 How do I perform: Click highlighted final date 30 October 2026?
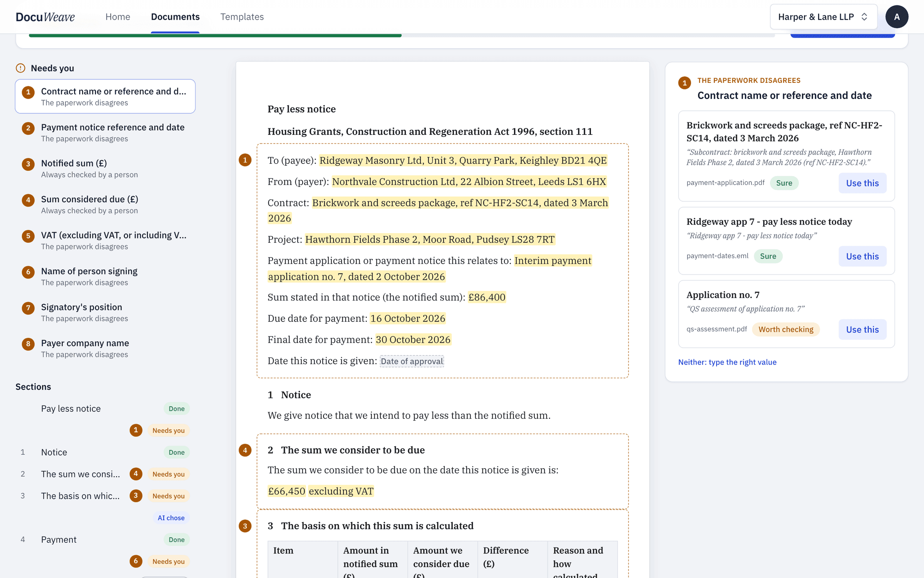pyautogui.click(x=413, y=339)
